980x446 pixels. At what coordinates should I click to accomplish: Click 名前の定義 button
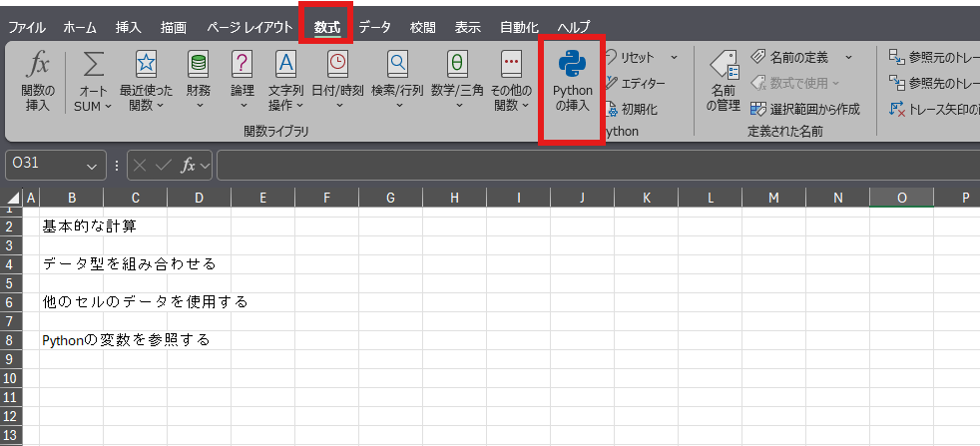(789, 58)
